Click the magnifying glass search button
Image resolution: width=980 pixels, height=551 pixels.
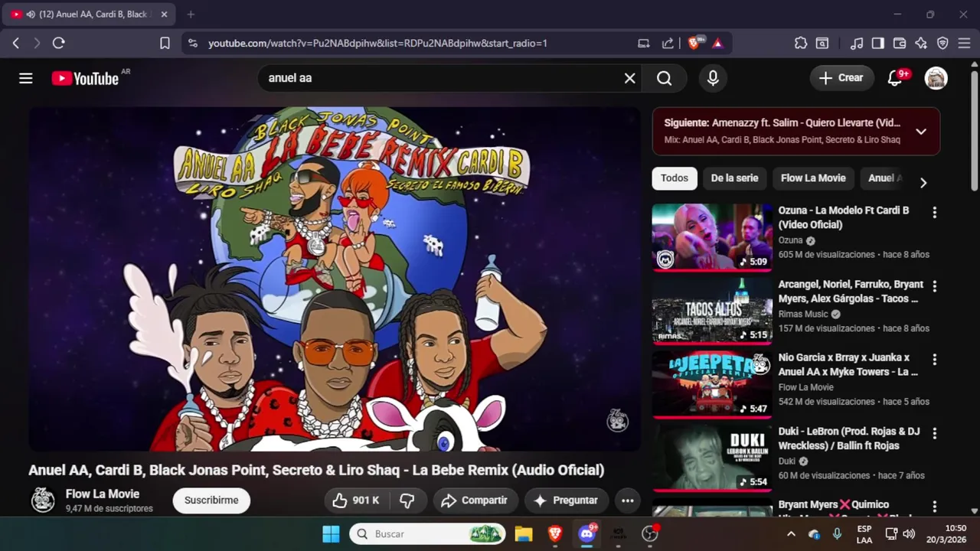(664, 78)
